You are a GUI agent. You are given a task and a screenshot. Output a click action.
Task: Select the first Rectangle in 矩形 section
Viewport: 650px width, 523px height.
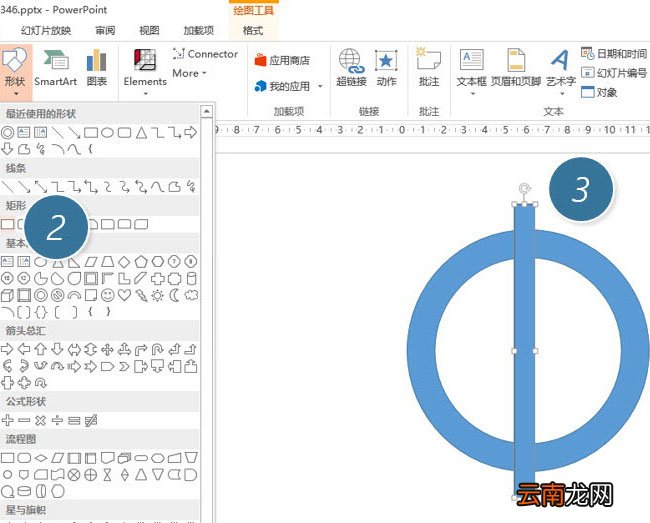(x=7, y=224)
